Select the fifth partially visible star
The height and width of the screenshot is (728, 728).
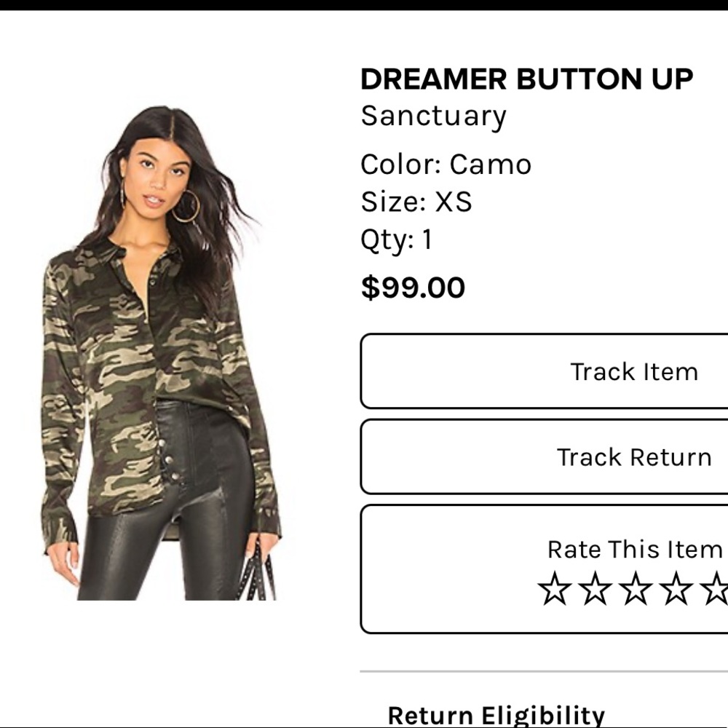coord(715,589)
